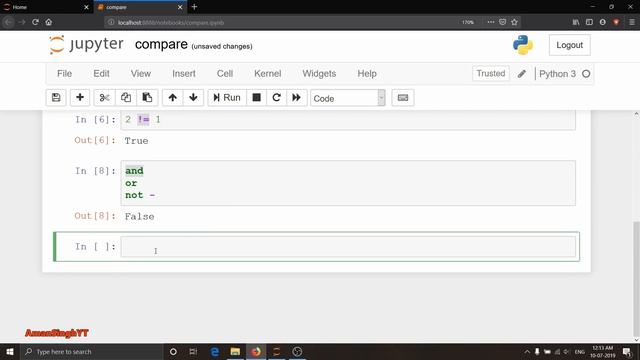Viewport: 640px width, 360px height.
Task: Open Microsoft Edge from the taskbar
Action: [214, 351]
